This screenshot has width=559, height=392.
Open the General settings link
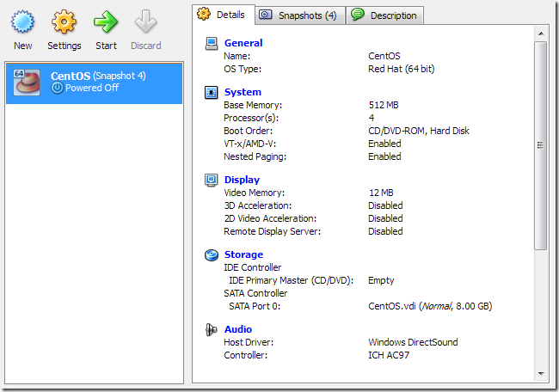[x=243, y=43]
